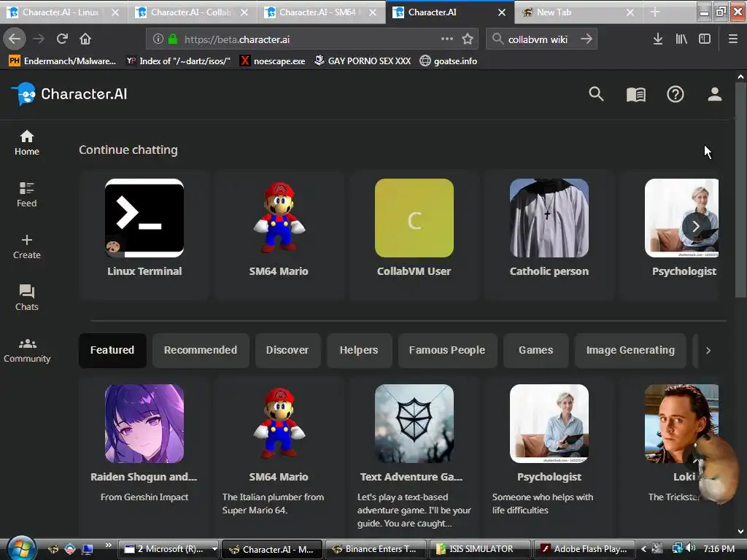
Task: Continue chatting with CollabVM User
Action: 414,234
